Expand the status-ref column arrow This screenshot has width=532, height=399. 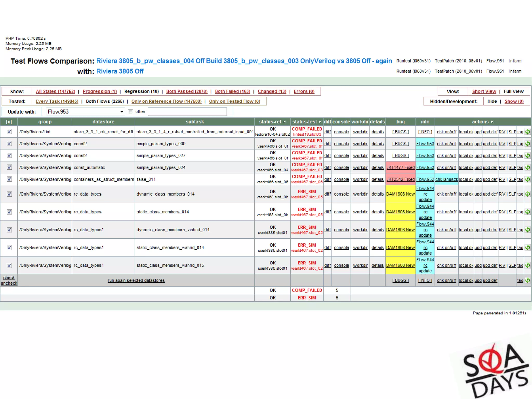coord(285,122)
